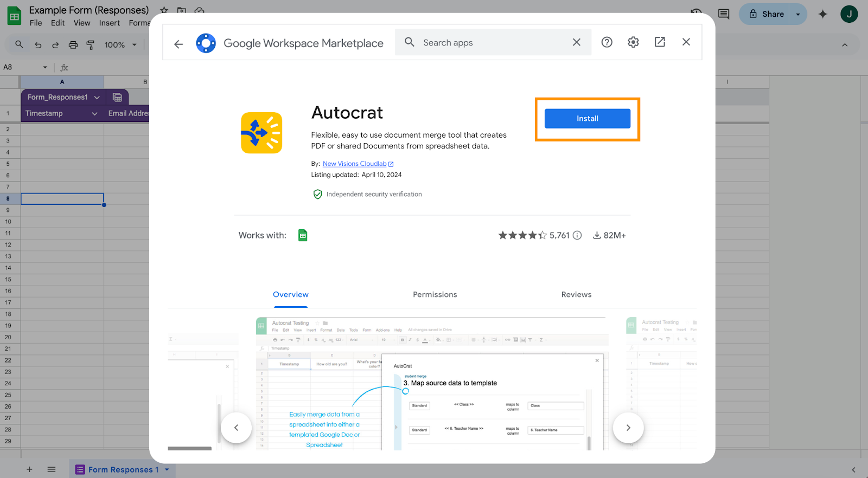Image resolution: width=868 pixels, height=478 pixels.
Task: Click the Redo icon
Action: click(55, 45)
